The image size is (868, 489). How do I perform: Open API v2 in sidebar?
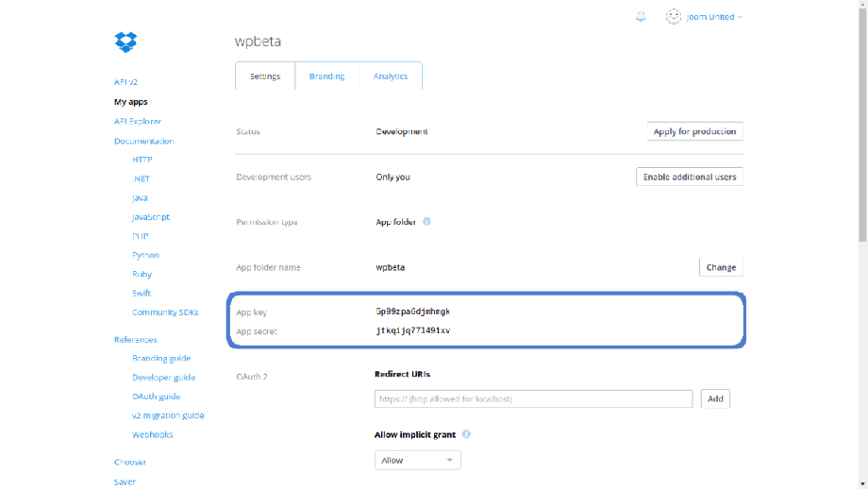[x=125, y=82]
